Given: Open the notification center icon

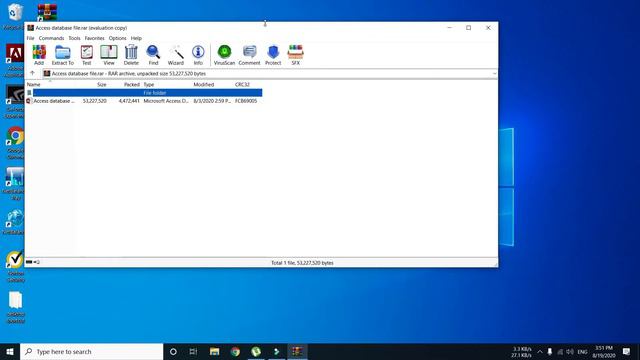Looking at the screenshot, I should [627, 351].
